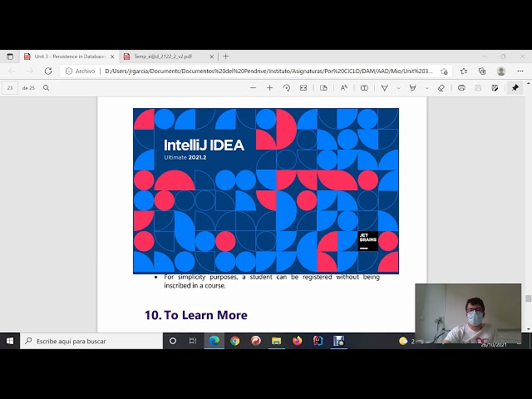Open Draw pen options dropdown
This screenshot has width=532, height=399.
399,88
